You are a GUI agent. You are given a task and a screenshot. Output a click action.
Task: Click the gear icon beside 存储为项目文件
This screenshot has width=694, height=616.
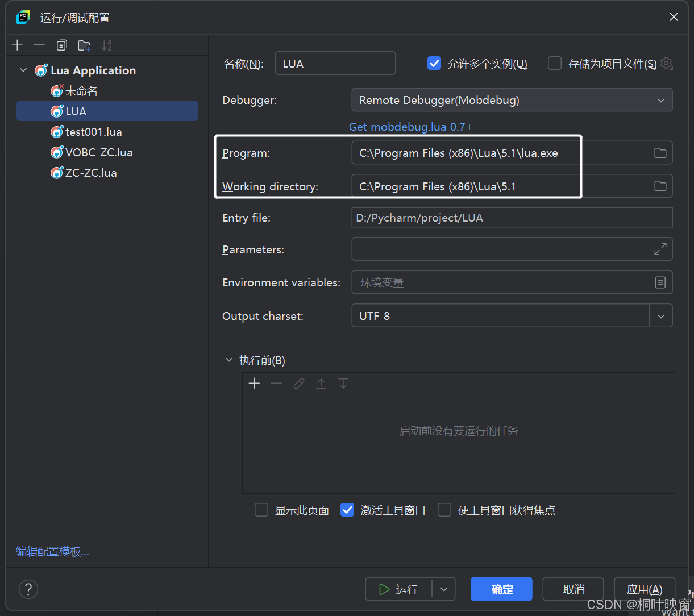(667, 64)
